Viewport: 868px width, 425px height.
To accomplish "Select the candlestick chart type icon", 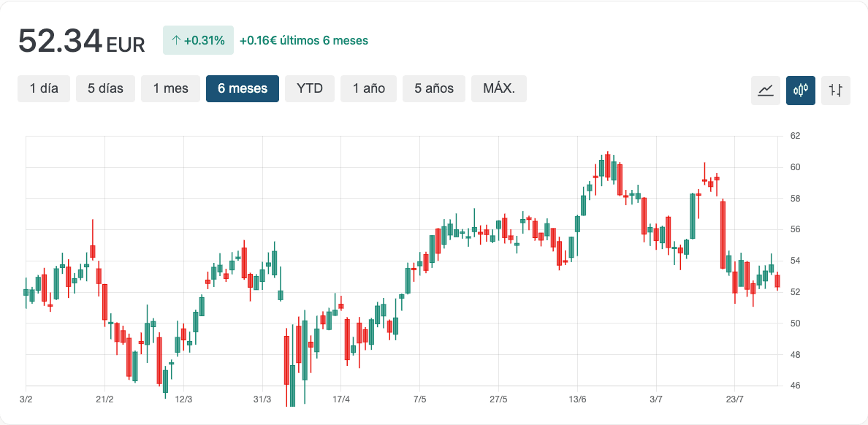I will pos(801,91).
